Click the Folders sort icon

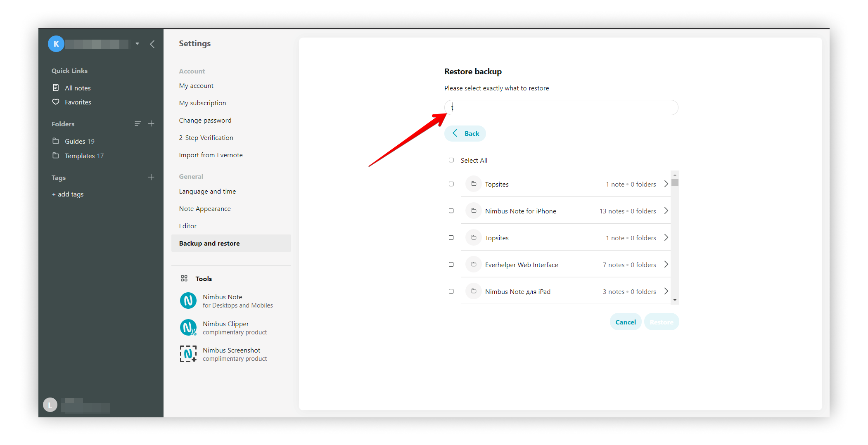[x=138, y=123]
